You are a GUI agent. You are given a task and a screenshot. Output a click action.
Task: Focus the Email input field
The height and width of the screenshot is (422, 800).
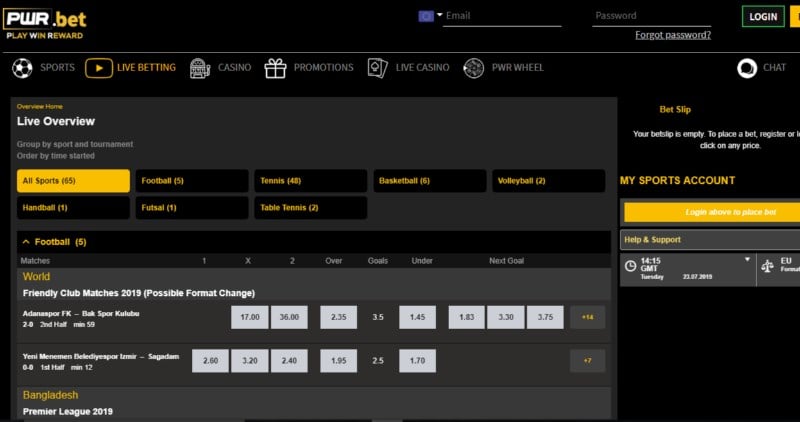[x=502, y=16]
